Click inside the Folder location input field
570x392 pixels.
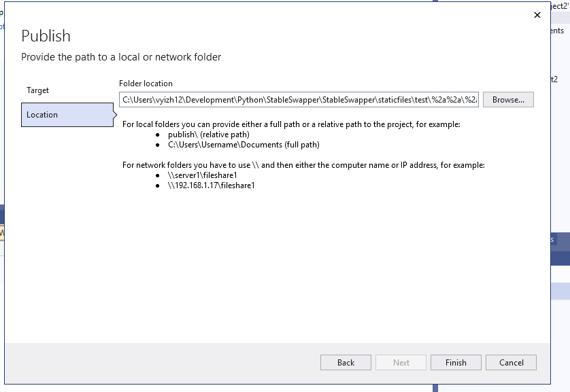(x=299, y=99)
